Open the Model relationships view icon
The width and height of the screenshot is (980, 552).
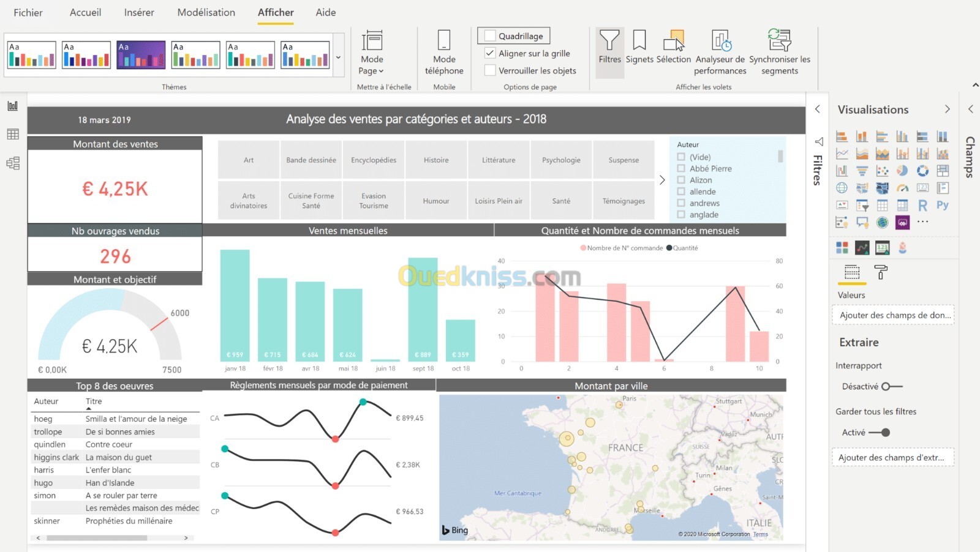tap(13, 163)
